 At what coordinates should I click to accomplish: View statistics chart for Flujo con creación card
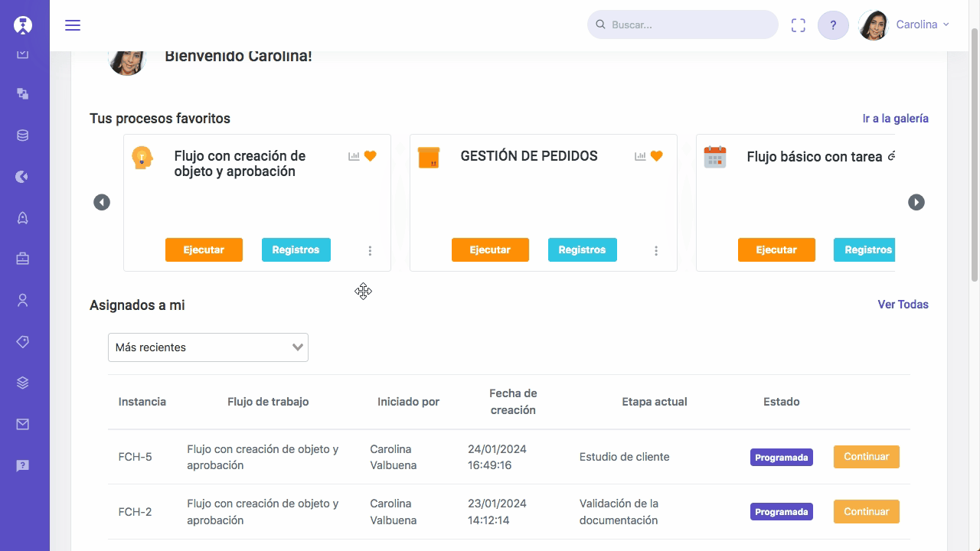pos(354,156)
